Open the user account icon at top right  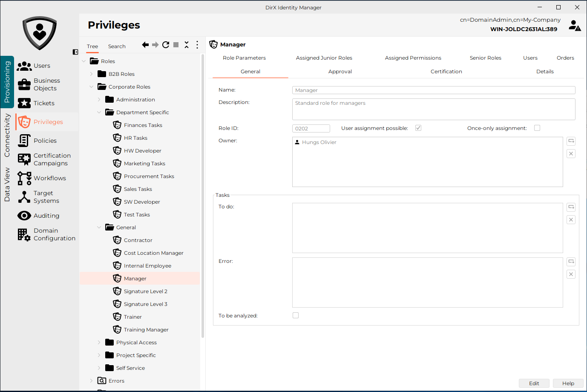tap(575, 26)
